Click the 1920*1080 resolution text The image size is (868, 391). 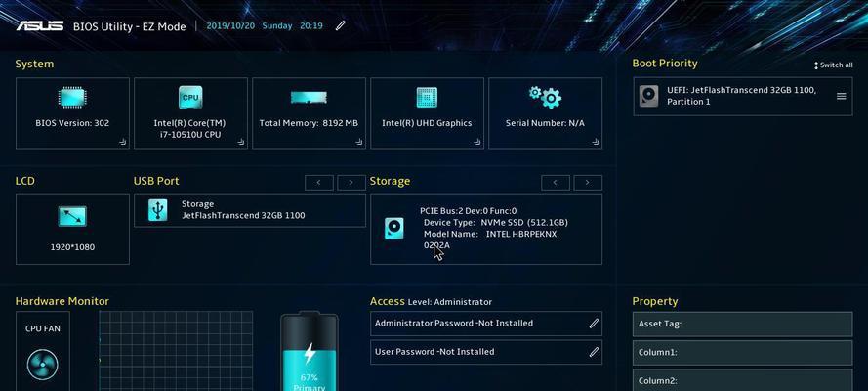pyautogui.click(x=72, y=247)
